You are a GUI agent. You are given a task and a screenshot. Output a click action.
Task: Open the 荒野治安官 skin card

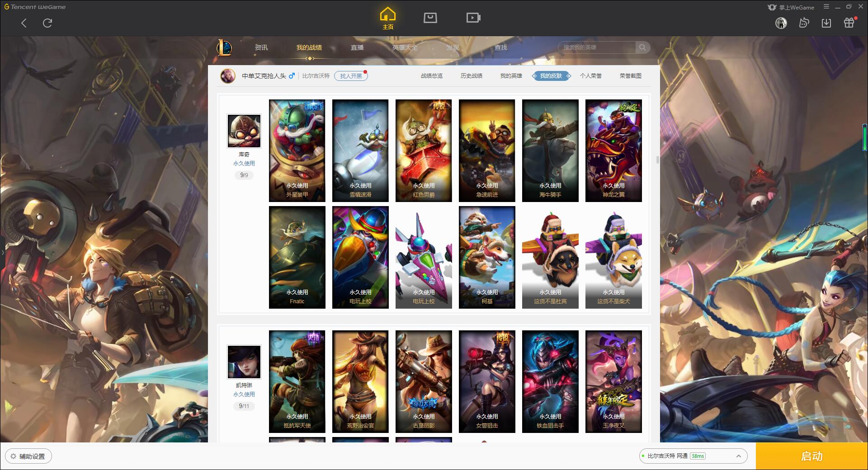pyautogui.click(x=360, y=381)
